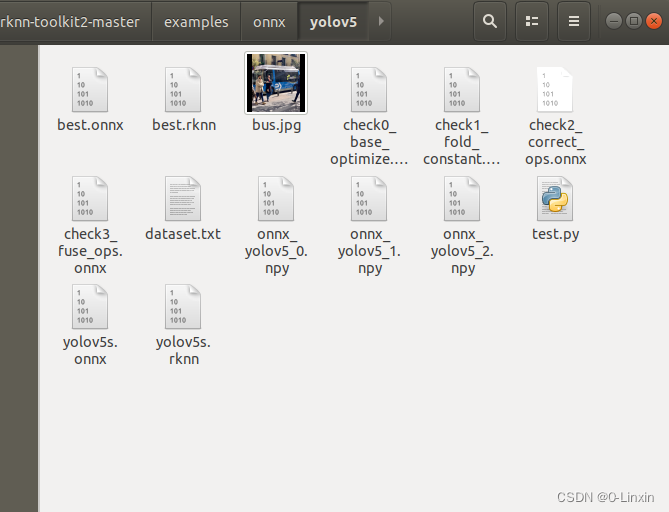Image resolution: width=669 pixels, height=512 pixels.
Task: Select the dataset.txt text file icon
Action: coord(183,198)
